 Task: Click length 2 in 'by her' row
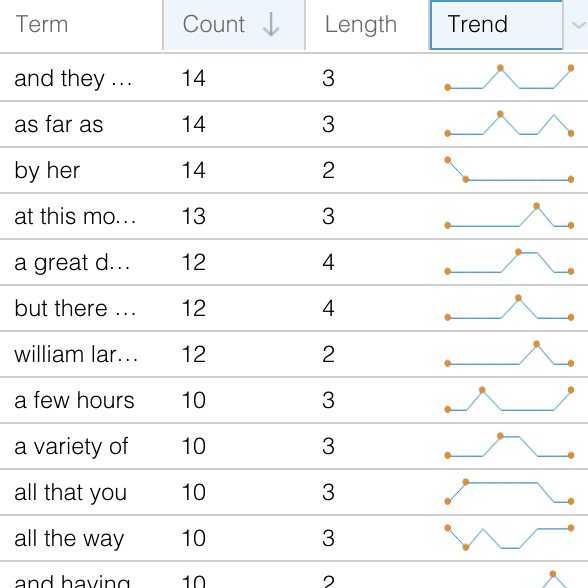coord(328,170)
